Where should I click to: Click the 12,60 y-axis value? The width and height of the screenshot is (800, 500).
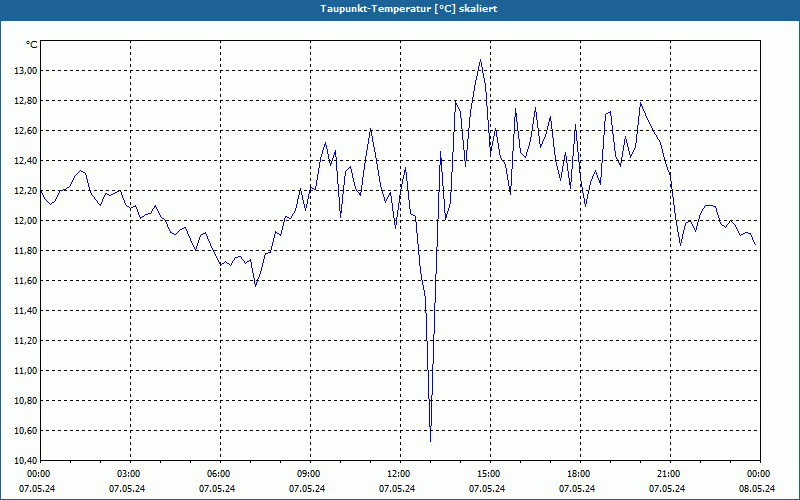(x=26, y=131)
